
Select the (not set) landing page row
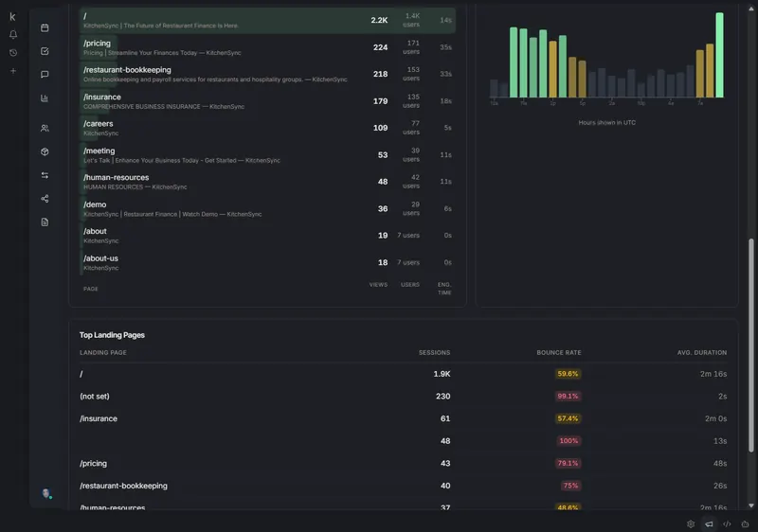[x=404, y=397]
